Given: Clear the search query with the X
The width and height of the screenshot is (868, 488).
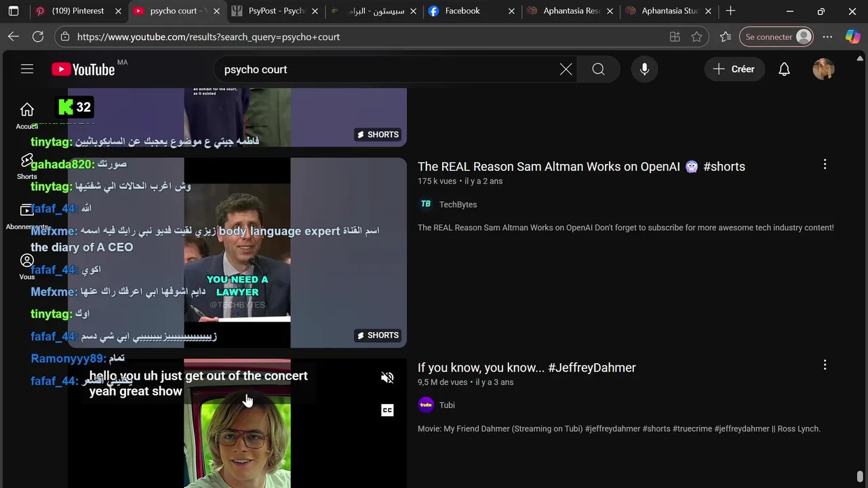Looking at the screenshot, I should (x=566, y=69).
